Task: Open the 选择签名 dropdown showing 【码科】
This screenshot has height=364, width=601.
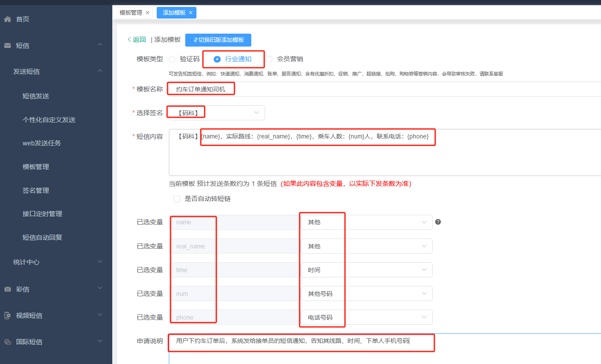Action: pyautogui.click(x=217, y=113)
